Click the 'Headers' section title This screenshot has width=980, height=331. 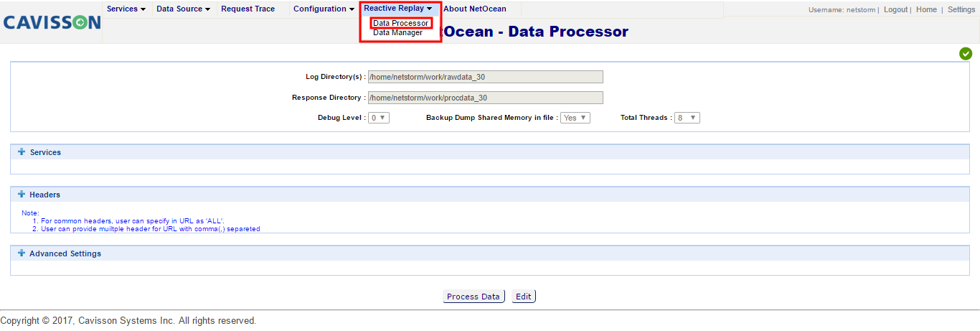point(44,195)
